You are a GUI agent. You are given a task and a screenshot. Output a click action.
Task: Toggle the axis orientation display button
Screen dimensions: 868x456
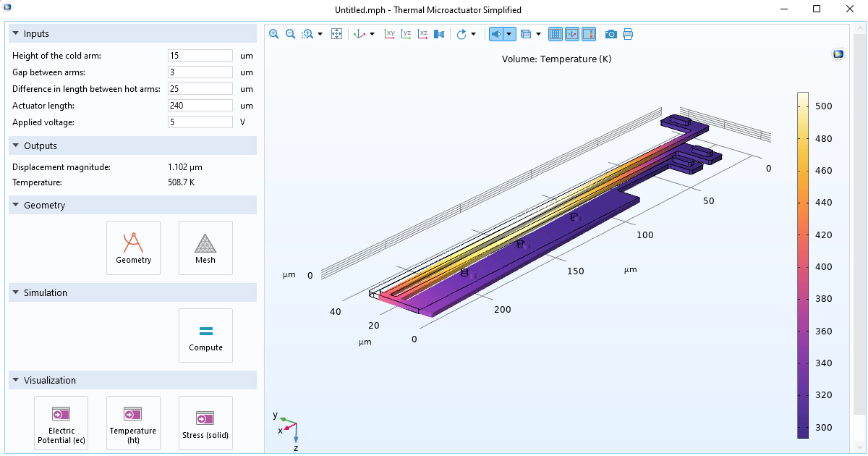pyautogui.click(x=571, y=34)
